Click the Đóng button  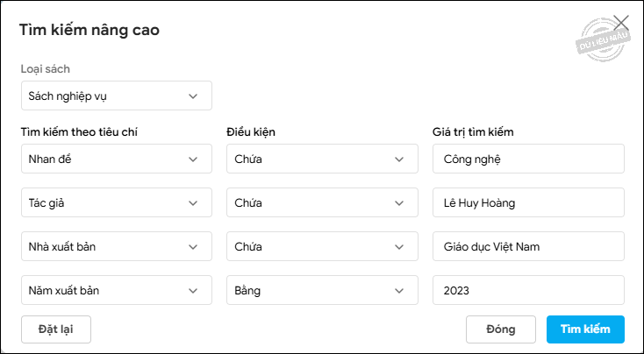[501, 329]
